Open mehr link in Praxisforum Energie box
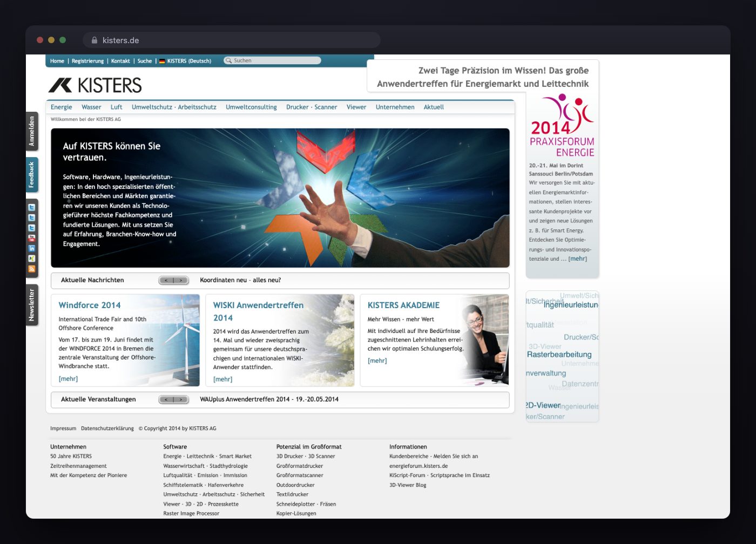The height and width of the screenshot is (544, 756). (x=578, y=259)
